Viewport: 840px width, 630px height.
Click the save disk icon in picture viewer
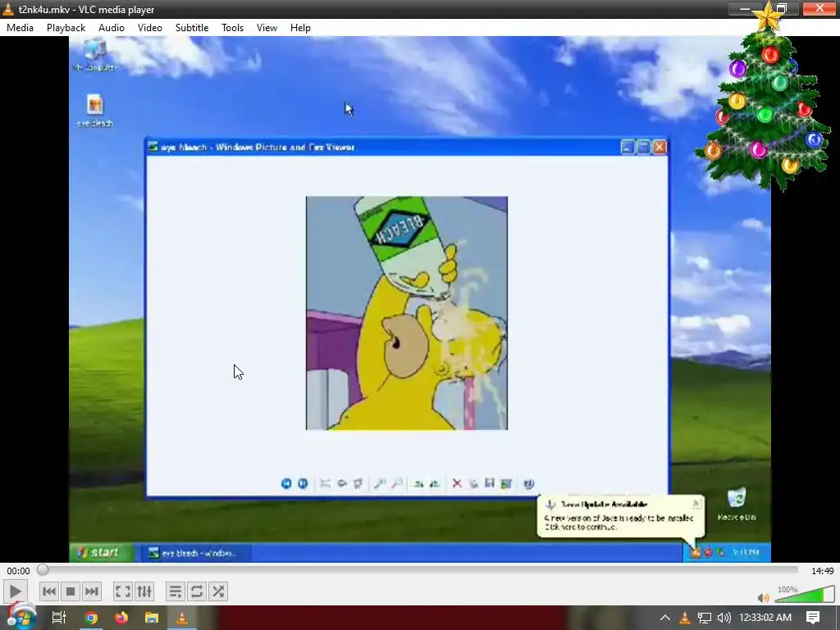point(490,483)
